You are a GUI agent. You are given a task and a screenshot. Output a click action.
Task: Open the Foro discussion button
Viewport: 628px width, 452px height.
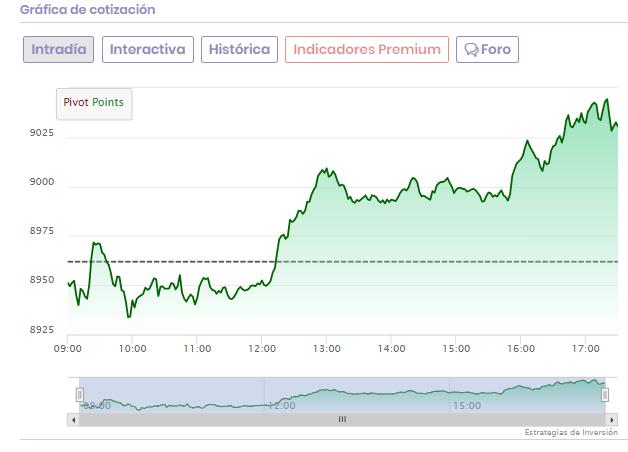tap(487, 50)
